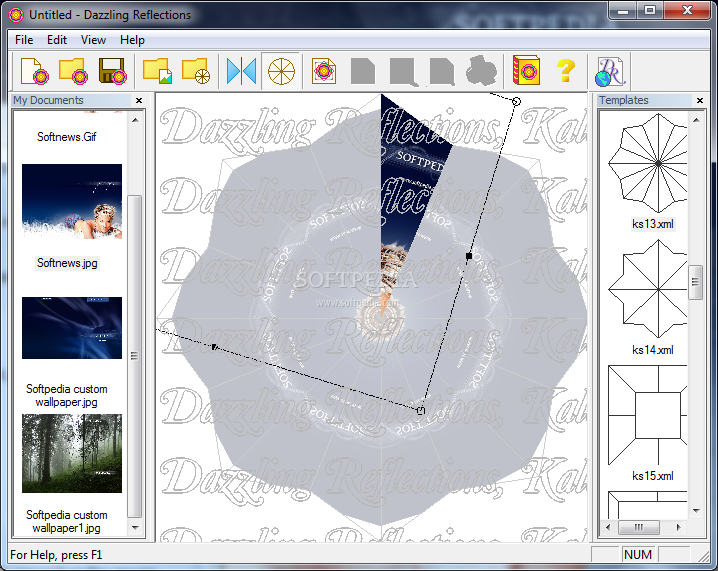Image resolution: width=718 pixels, height=571 pixels.
Task: Maximize the Dazzling Reflections window
Action: click(650, 10)
